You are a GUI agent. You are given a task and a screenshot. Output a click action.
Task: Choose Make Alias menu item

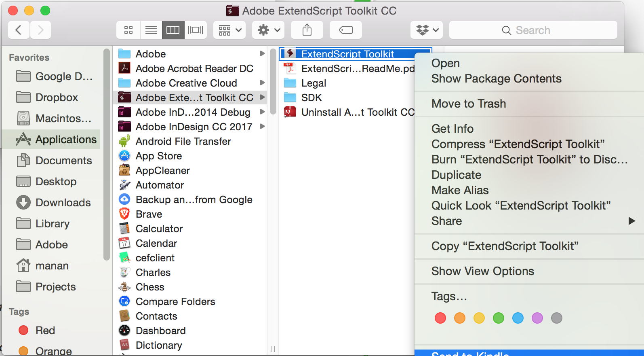click(x=529, y=190)
